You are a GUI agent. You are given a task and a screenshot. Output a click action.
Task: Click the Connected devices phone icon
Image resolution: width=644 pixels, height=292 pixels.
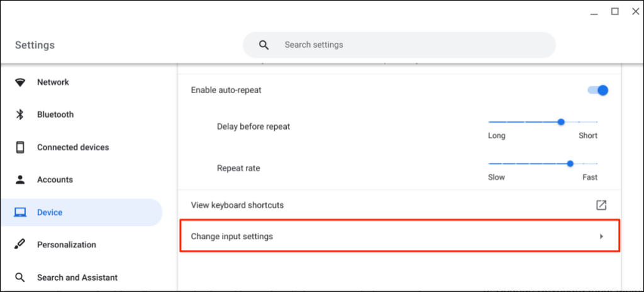click(20, 147)
